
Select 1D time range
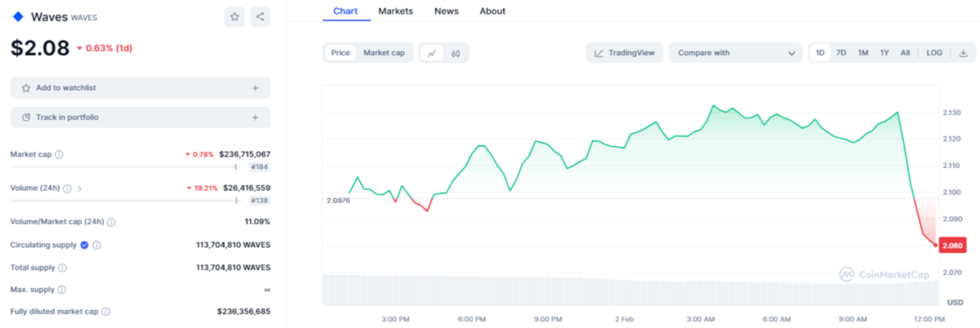tap(820, 53)
